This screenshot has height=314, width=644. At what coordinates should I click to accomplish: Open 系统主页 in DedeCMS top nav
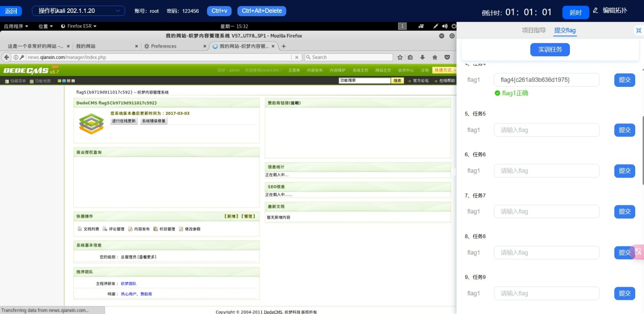[360, 70]
